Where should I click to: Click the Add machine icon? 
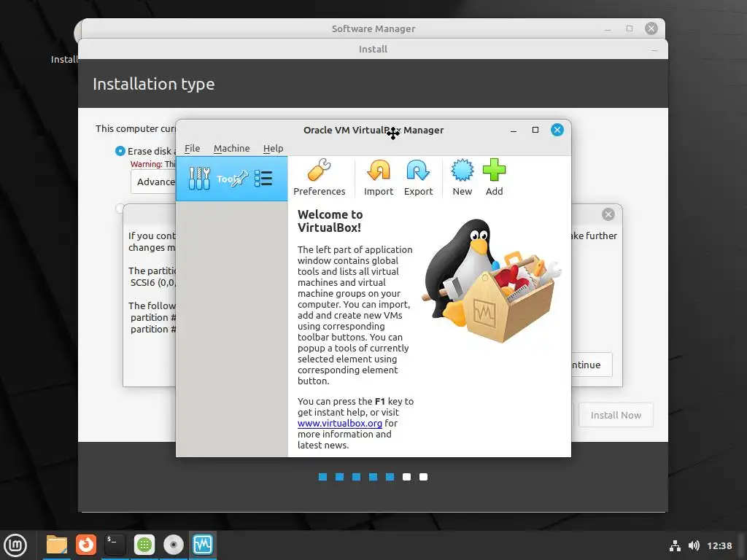click(x=494, y=177)
